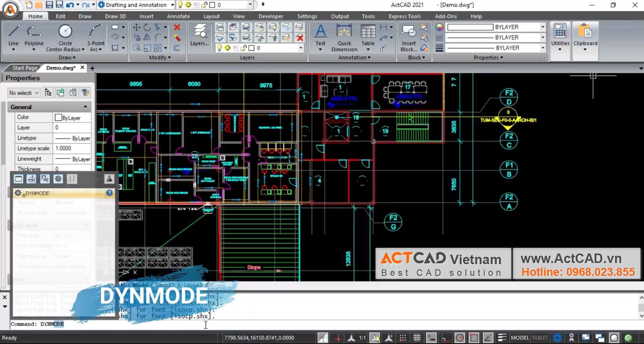The image size is (644, 344).
Task: Open the Draw ribbon tab
Action: [85, 16]
